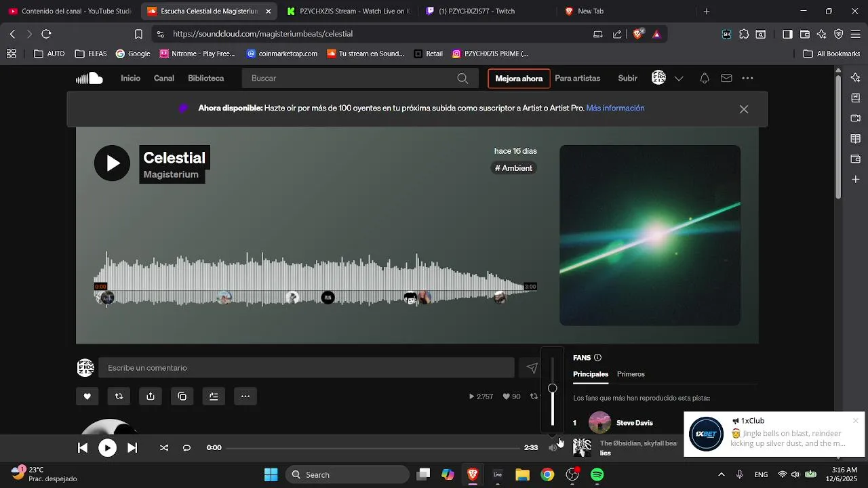The image size is (868, 488).
Task: Copy the track link with the copy button
Action: click(x=182, y=396)
